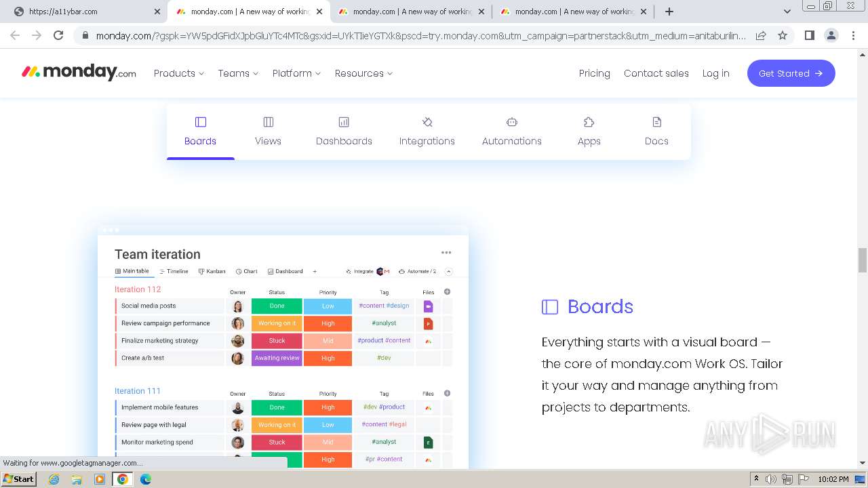The width and height of the screenshot is (868, 488).
Task: Expand the Platform dropdown menu
Action: (296, 73)
